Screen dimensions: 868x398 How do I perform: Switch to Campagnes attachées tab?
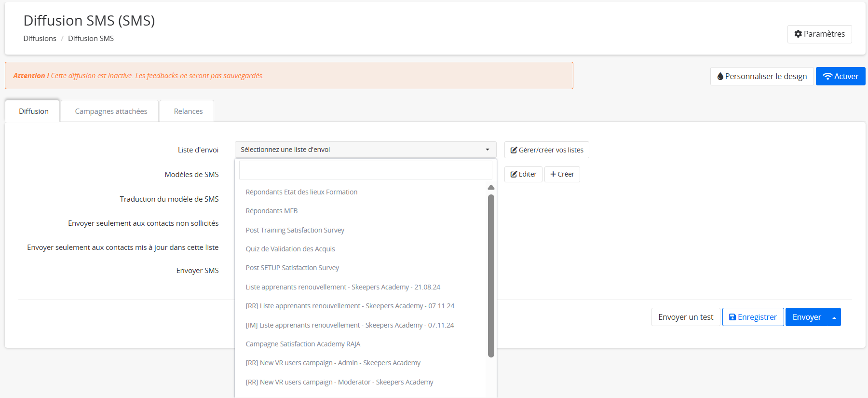pyautogui.click(x=111, y=111)
